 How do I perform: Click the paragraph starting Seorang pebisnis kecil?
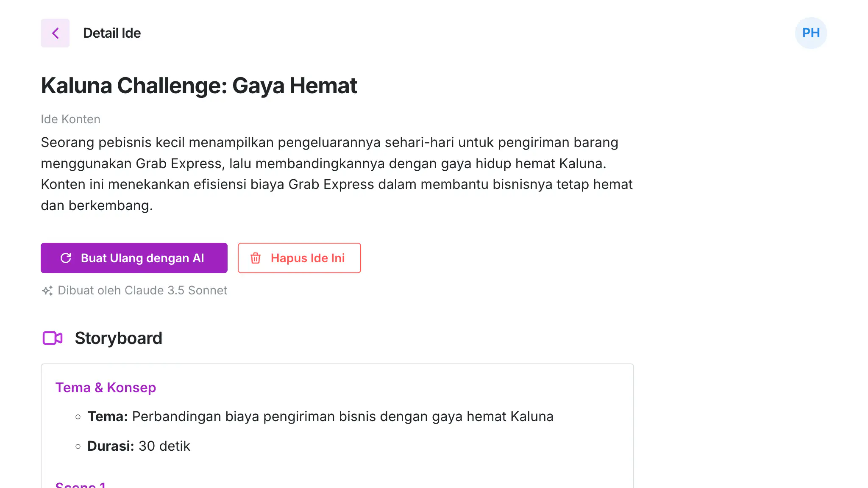coord(337,174)
